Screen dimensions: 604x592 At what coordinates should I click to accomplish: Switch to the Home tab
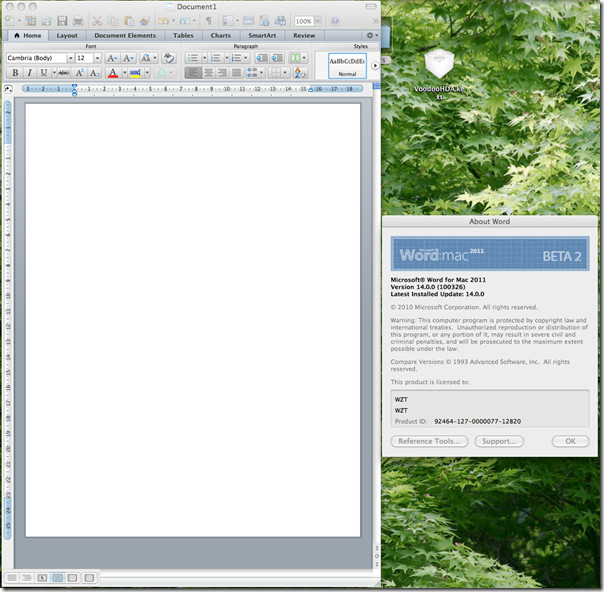(x=28, y=35)
